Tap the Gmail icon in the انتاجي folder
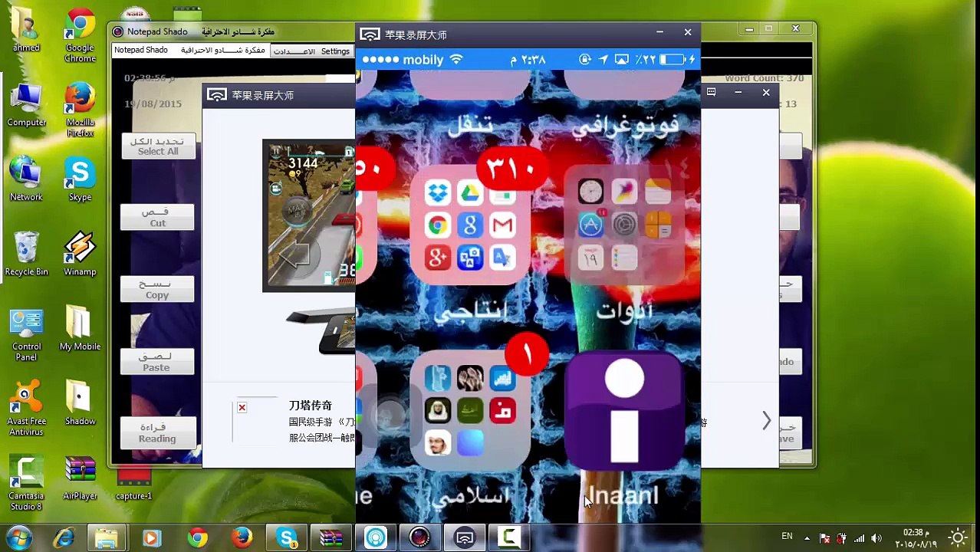980x552 pixels. tap(502, 225)
